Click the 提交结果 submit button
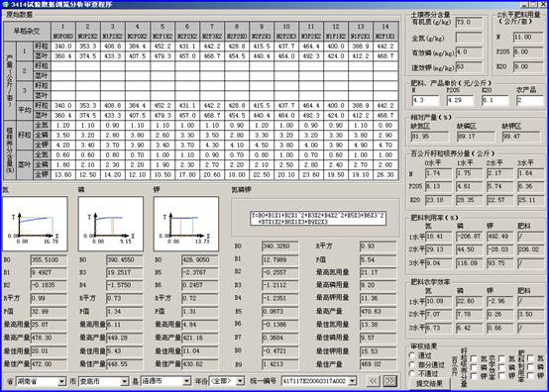The image size is (549, 392). click(x=429, y=384)
